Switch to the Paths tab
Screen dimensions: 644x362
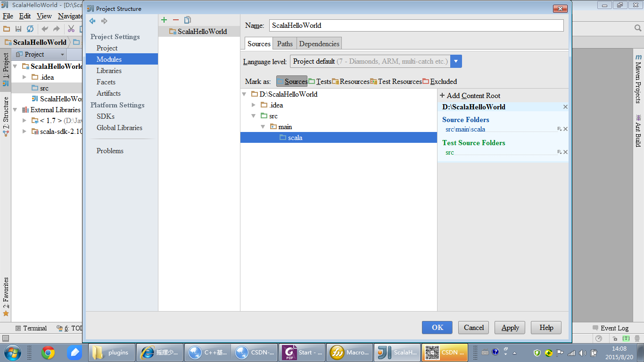(x=285, y=44)
